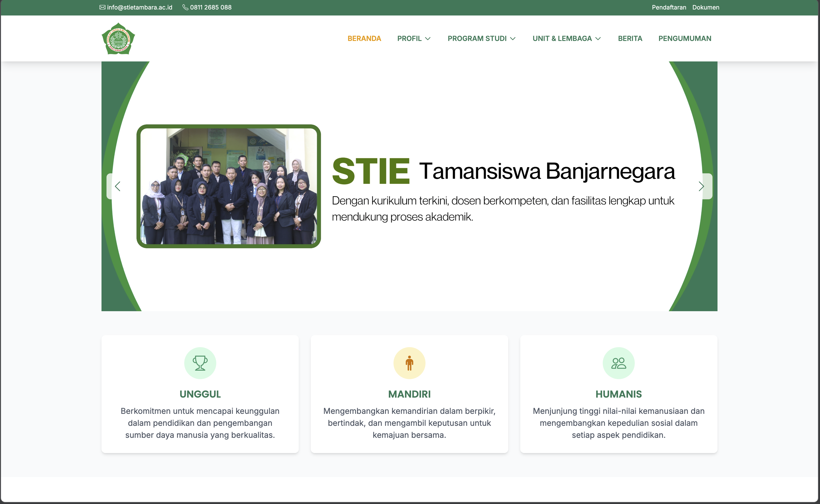Open the BERITA section

[x=630, y=38]
